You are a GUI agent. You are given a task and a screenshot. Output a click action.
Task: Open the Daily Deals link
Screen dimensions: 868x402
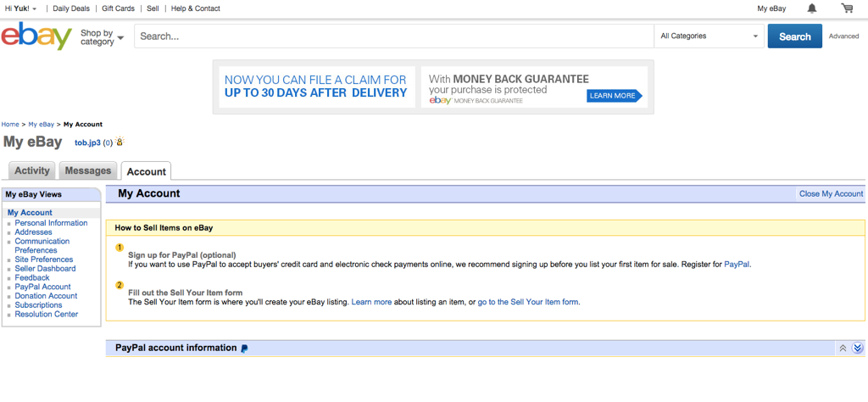(x=72, y=8)
